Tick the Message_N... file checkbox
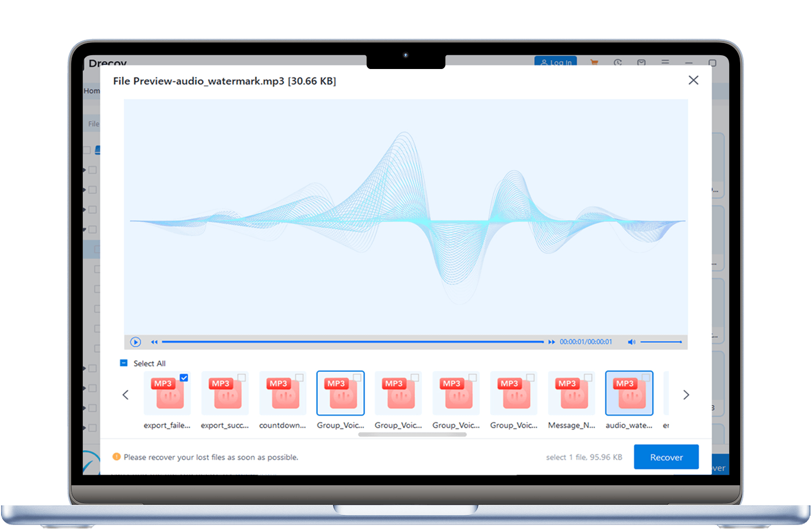 pos(588,378)
